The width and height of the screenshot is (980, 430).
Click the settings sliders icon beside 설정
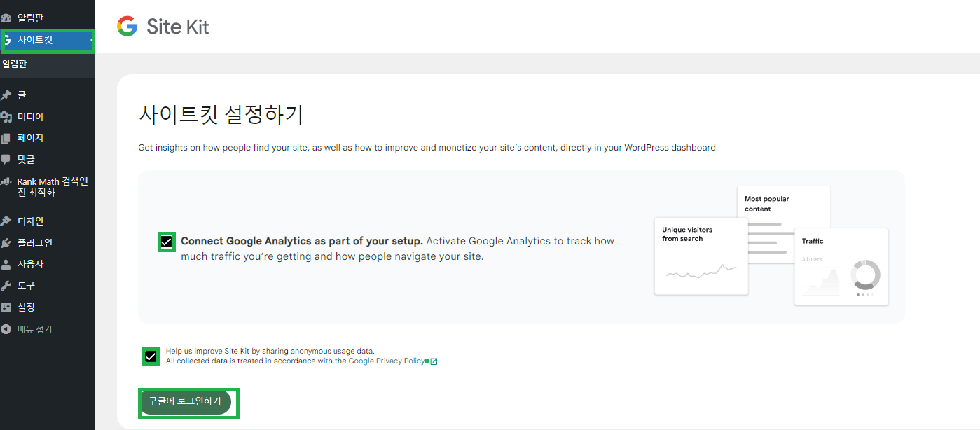tap(6, 307)
